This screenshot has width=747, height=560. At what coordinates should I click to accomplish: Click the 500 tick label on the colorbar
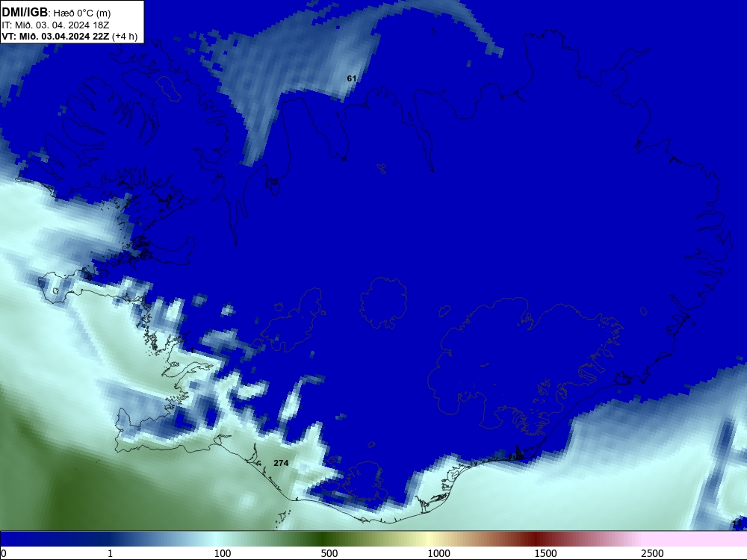[329, 553]
